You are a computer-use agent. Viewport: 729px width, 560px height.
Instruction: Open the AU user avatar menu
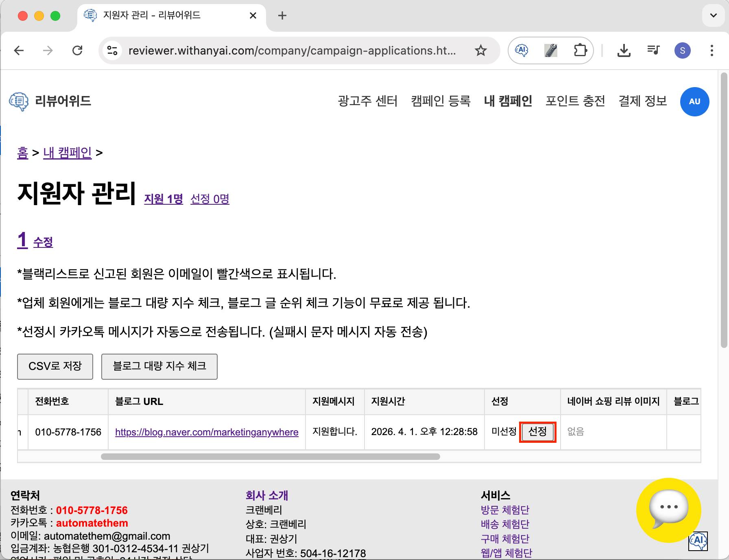(x=694, y=102)
